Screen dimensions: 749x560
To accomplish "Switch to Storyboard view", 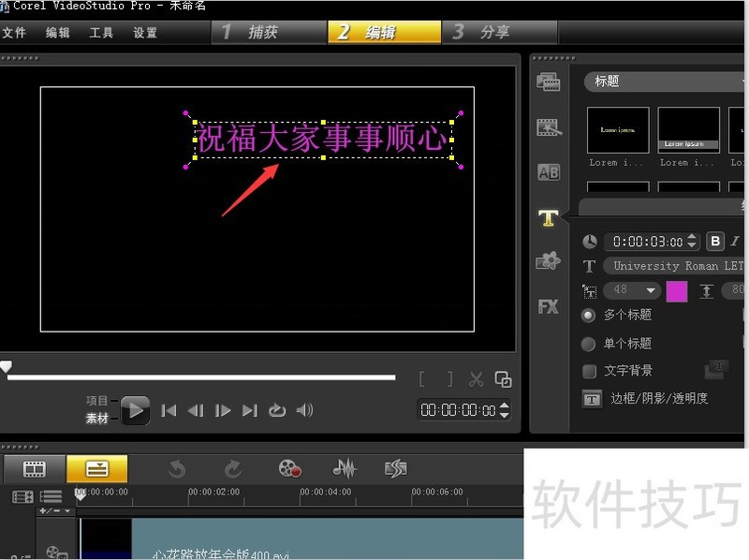I will coord(35,469).
